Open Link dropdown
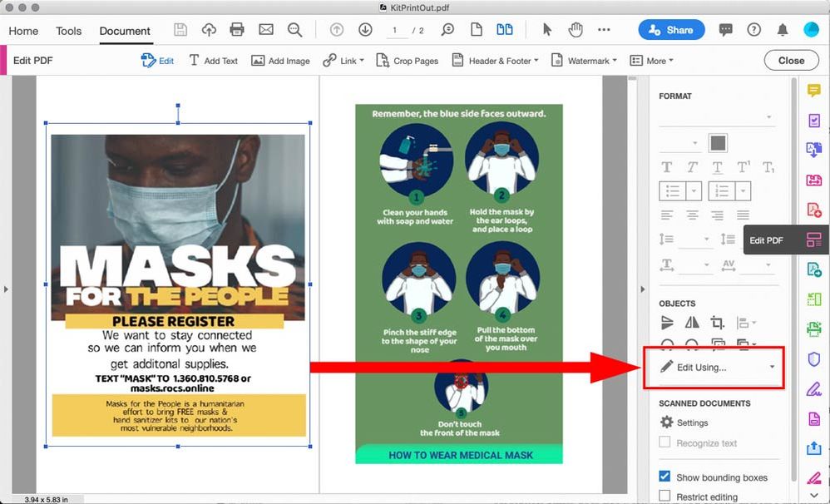This screenshot has height=504, width=830. click(x=343, y=61)
